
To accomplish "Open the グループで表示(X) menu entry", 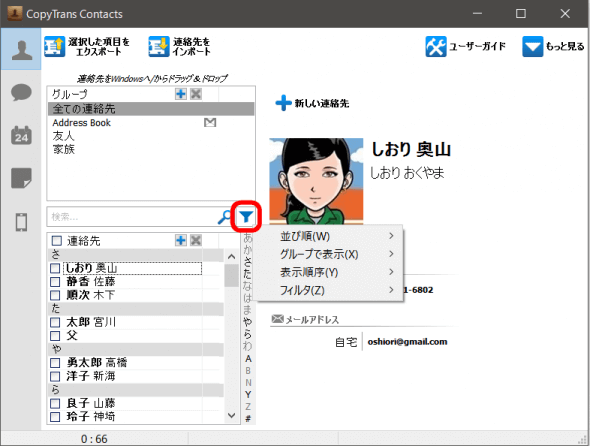I will pyautogui.click(x=330, y=254).
